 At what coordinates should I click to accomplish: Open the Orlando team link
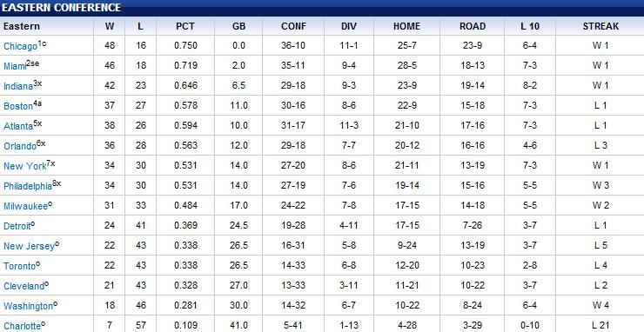coord(20,147)
